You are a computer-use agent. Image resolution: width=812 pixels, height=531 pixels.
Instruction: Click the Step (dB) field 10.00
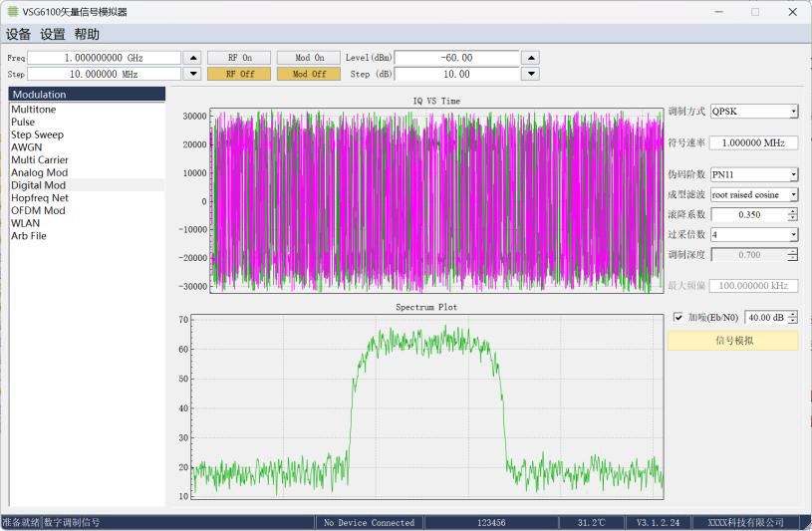456,74
